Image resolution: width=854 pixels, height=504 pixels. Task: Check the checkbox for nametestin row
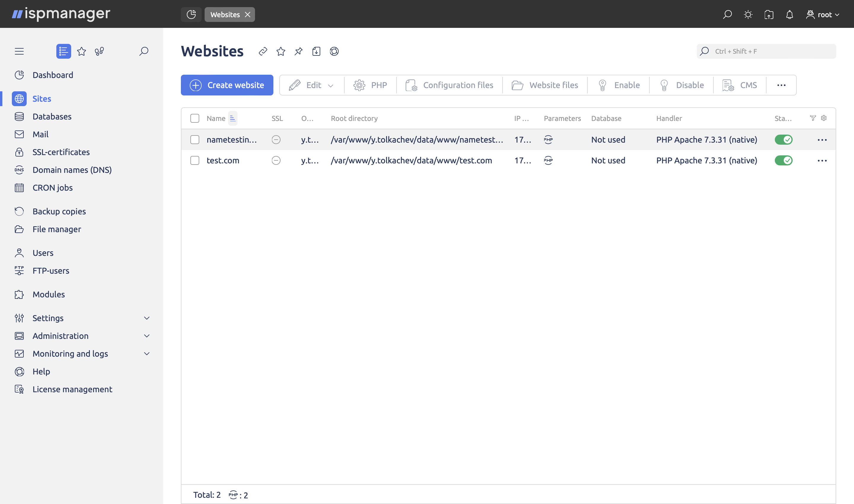coord(195,139)
